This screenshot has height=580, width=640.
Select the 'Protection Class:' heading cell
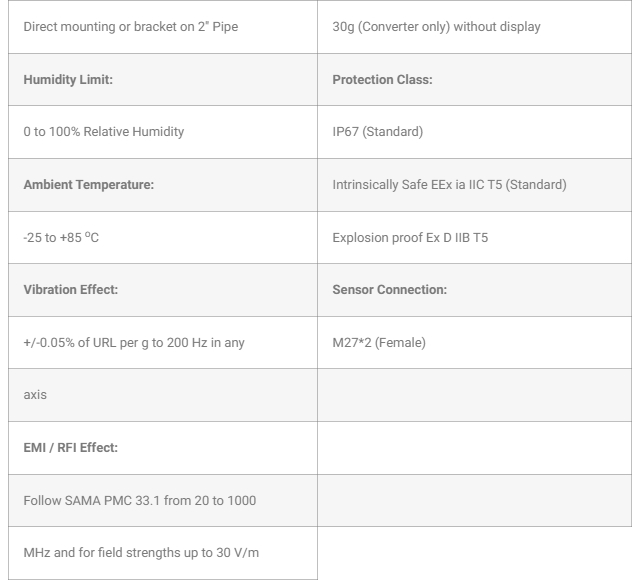pos(382,80)
